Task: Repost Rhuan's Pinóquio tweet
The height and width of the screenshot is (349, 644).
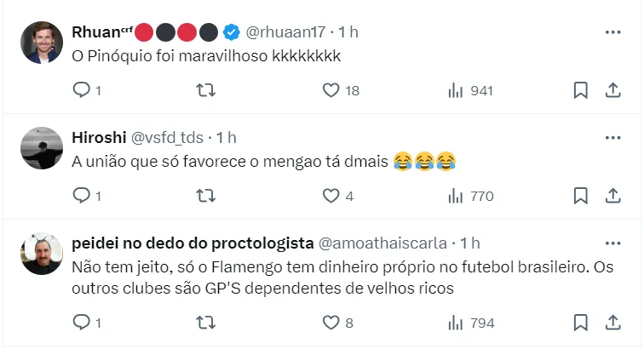Action: [x=205, y=90]
